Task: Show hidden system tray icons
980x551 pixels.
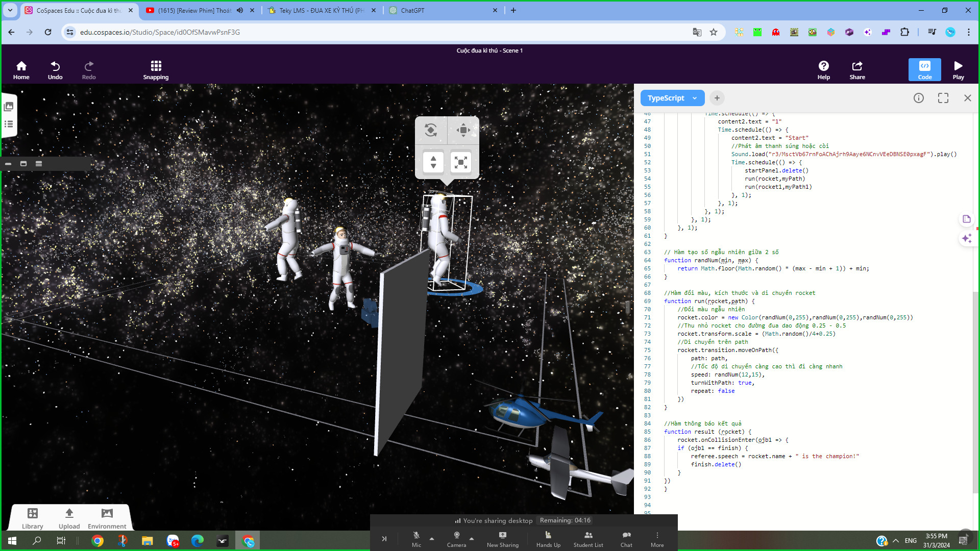Action: coord(896,541)
